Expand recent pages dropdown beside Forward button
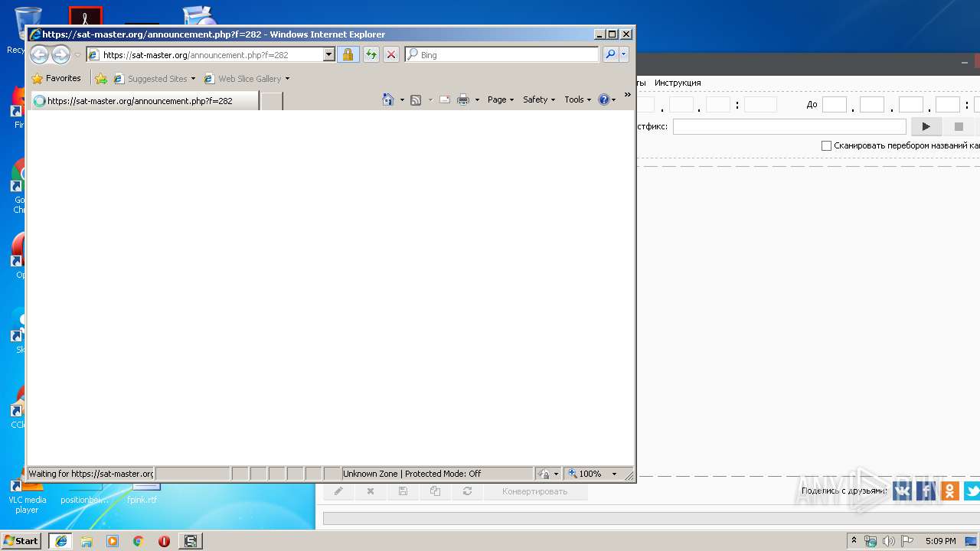 tap(77, 55)
